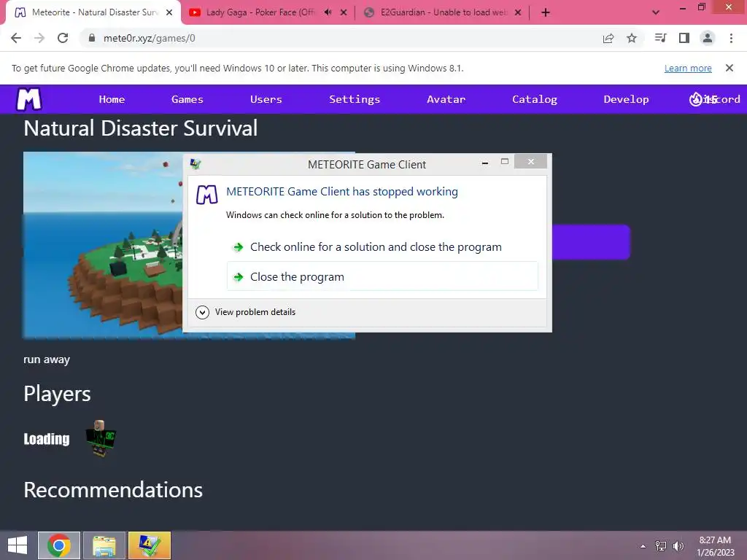747x560 pixels.
Task: Click the Meteorite client taskbar icon
Action: (x=150, y=545)
